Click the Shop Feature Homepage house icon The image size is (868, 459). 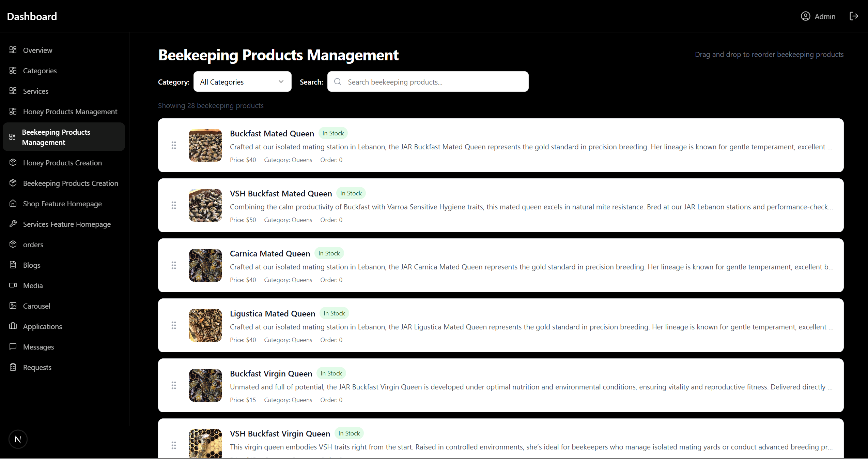pyautogui.click(x=13, y=204)
